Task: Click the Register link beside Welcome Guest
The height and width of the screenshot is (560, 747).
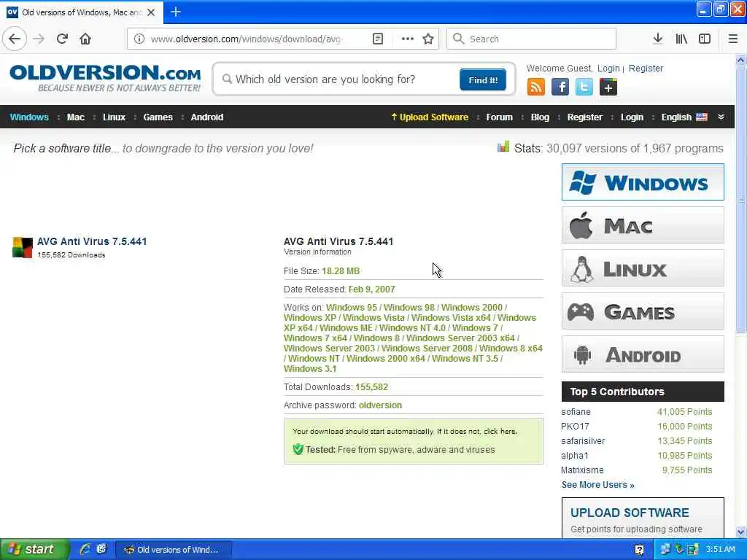Action: (x=646, y=68)
